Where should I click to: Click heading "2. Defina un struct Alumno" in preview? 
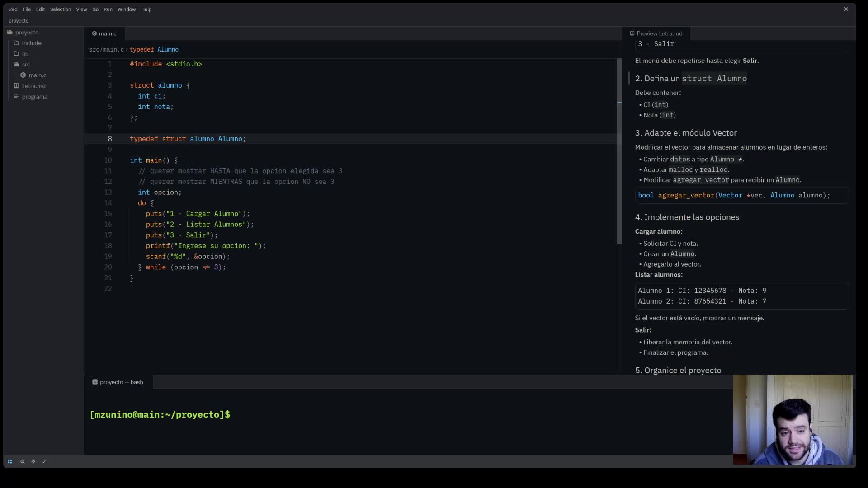pos(691,79)
